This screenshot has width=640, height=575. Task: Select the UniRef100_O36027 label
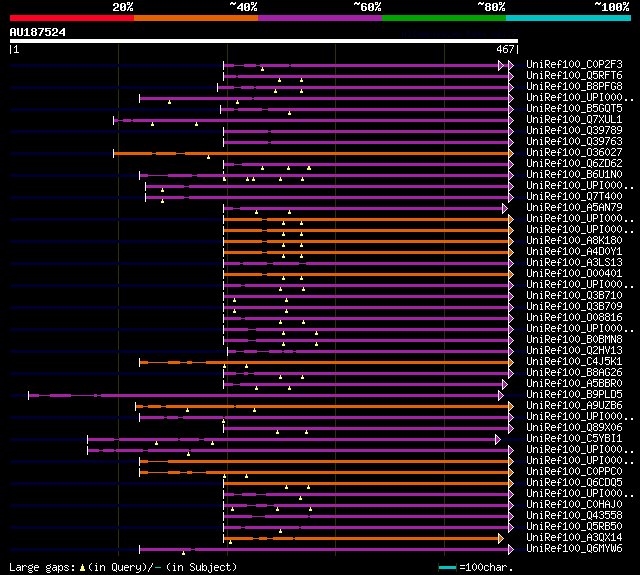tap(574, 153)
